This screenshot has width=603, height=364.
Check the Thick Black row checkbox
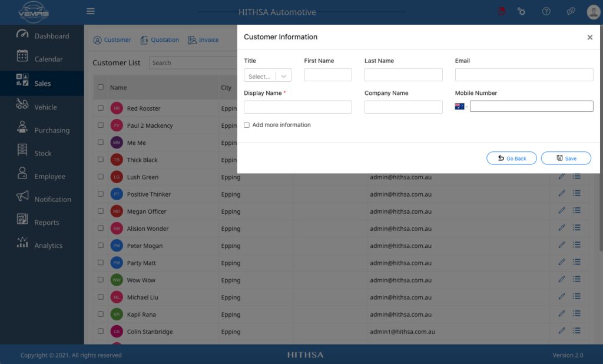[101, 159]
